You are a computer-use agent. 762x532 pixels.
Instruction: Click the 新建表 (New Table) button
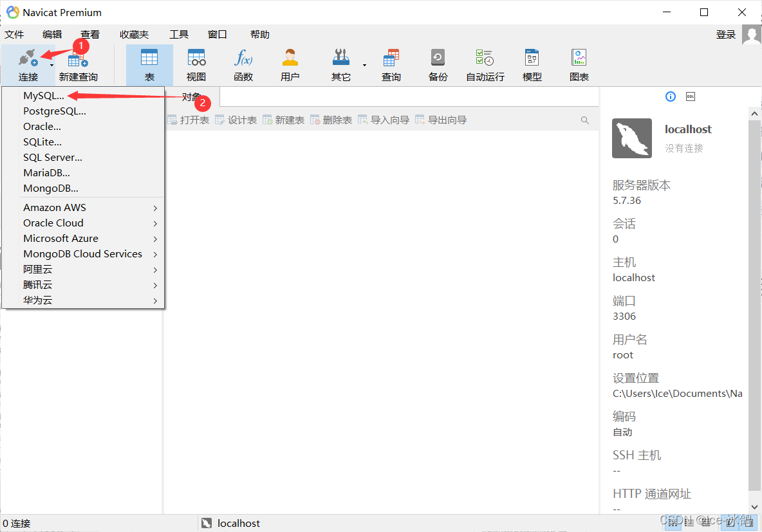pyautogui.click(x=283, y=120)
